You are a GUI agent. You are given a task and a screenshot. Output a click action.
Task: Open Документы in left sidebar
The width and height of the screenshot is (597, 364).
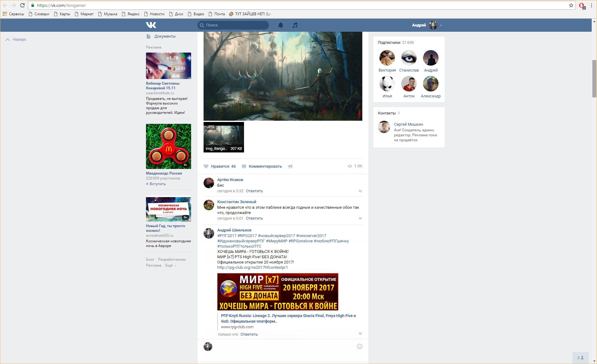click(165, 36)
